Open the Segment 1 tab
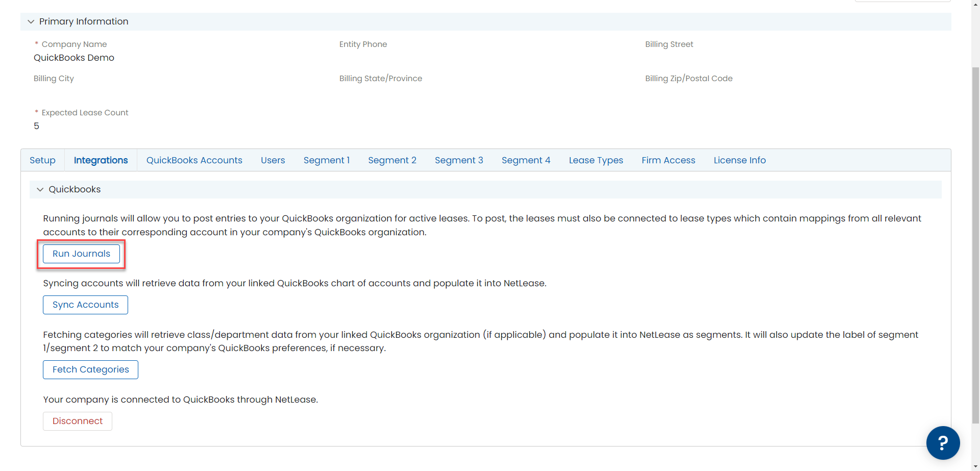This screenshot has height=471, width=980. [327, 160]
